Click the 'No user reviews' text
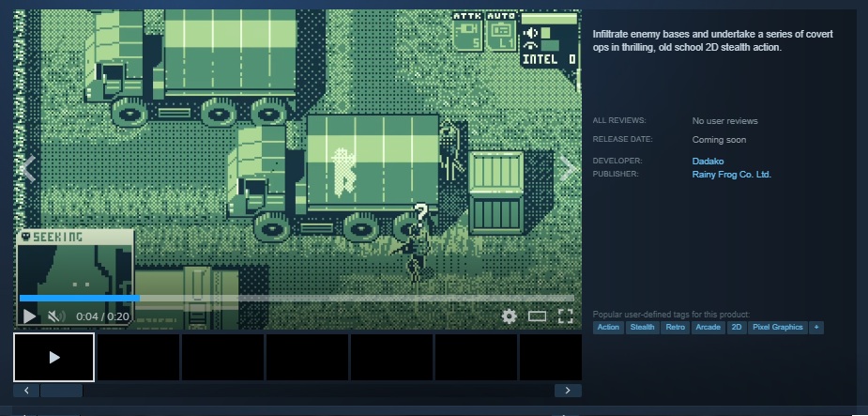 coord(724,121)
